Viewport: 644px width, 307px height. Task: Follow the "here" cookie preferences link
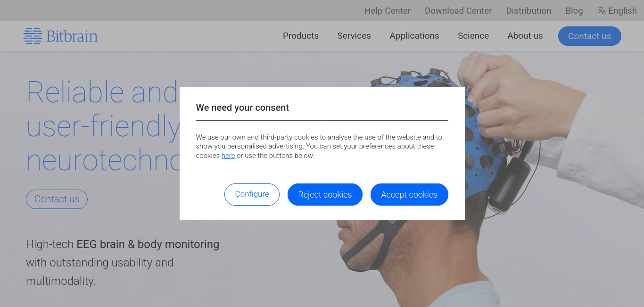228,156
